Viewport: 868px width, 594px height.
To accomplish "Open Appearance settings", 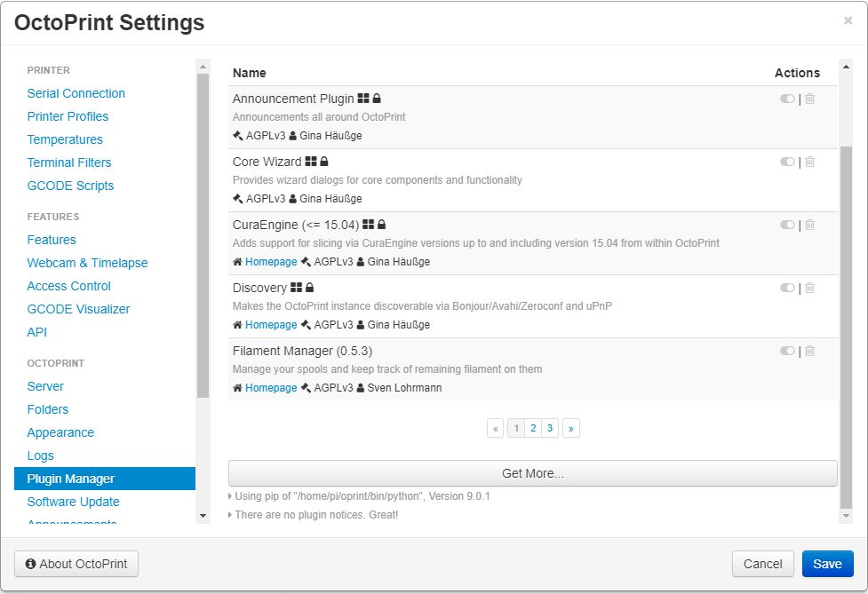I will (61, 433).
